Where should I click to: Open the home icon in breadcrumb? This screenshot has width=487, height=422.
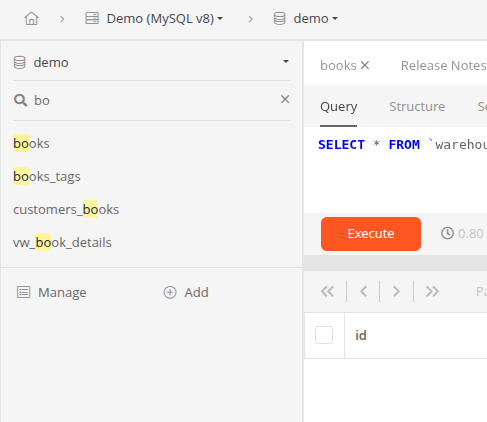tap(31, 18)
